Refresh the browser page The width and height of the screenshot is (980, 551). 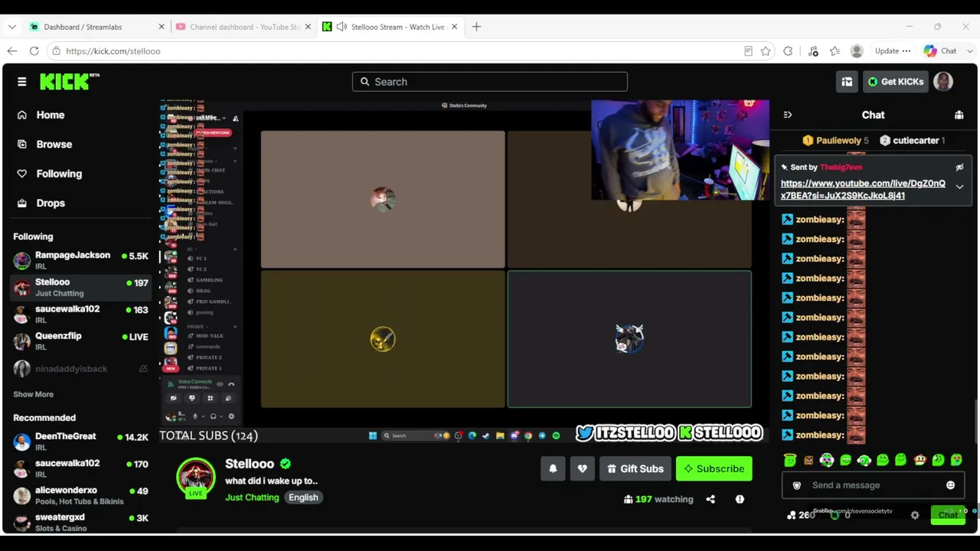(x=34, y=51)
